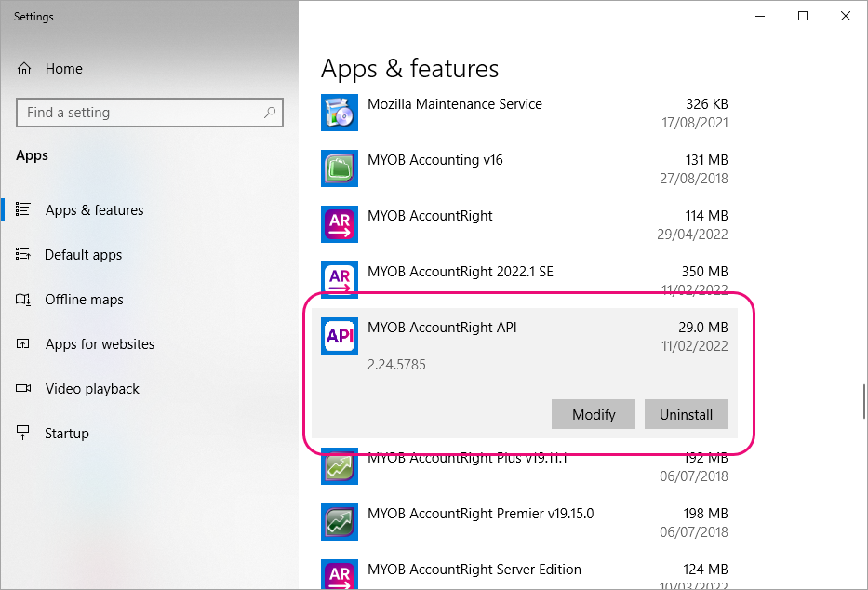This screenshot has width=868, height=590.
Task: Click the vertical scrollbar thumb
Action: (x=864, y=400)
